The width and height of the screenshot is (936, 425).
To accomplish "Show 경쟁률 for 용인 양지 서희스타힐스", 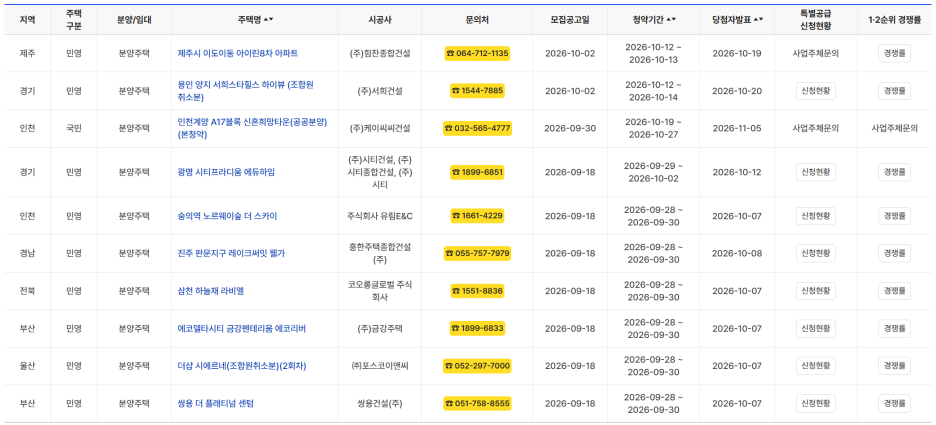I will coord(894,91).
